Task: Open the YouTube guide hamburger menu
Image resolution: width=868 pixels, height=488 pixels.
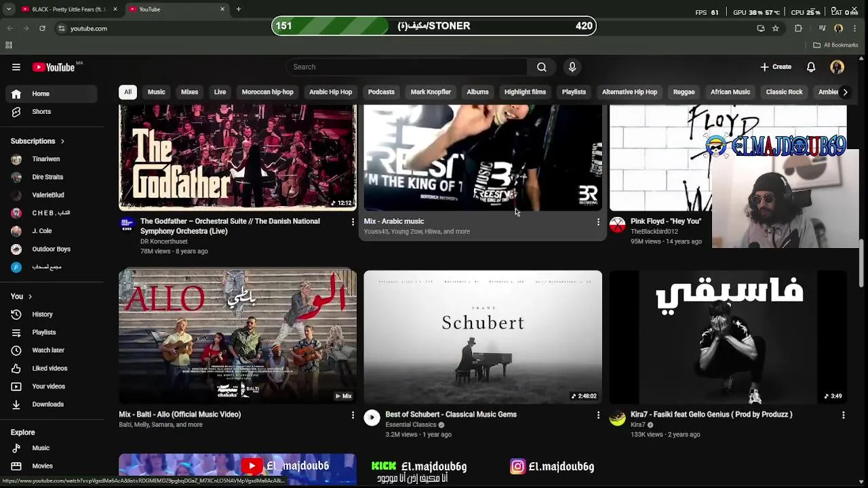Action: coord(16,67)
